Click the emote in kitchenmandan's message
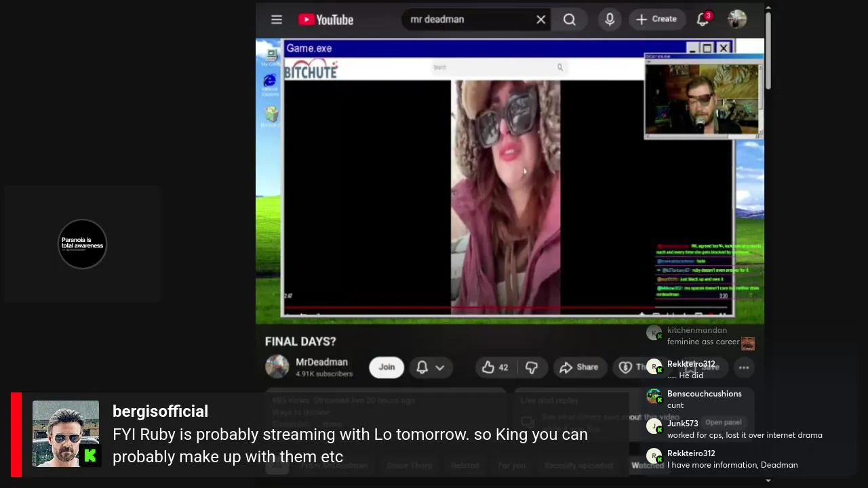Screen dimensions: 868x488 point(748,343)
